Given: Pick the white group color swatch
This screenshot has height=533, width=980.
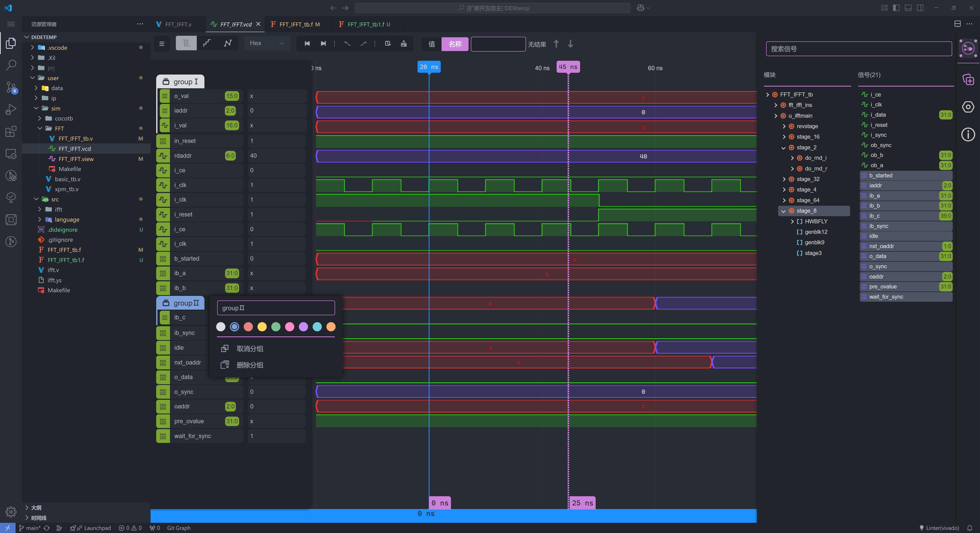Looking at the screenshot, I should pyautogui.click(x=221, y=326).
